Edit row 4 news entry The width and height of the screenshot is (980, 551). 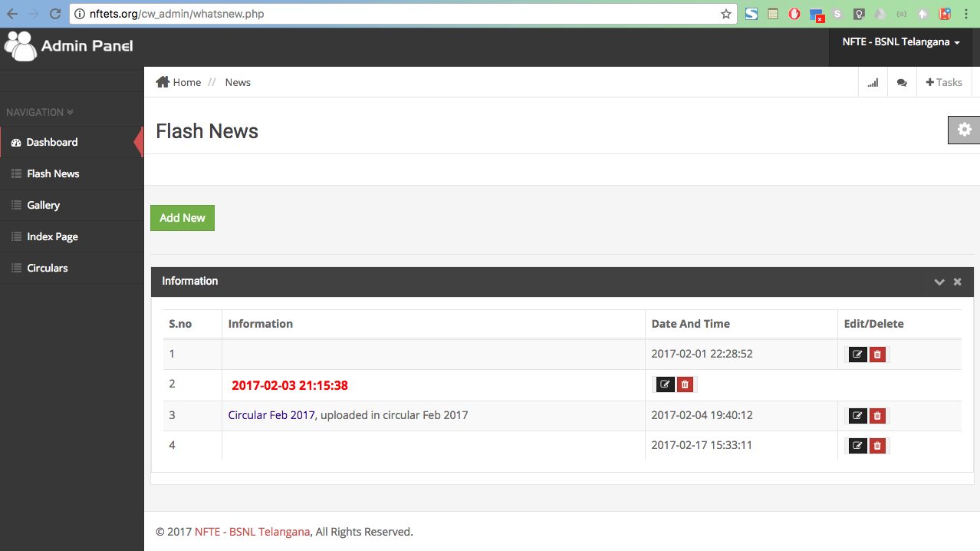(x=857, y=446)
